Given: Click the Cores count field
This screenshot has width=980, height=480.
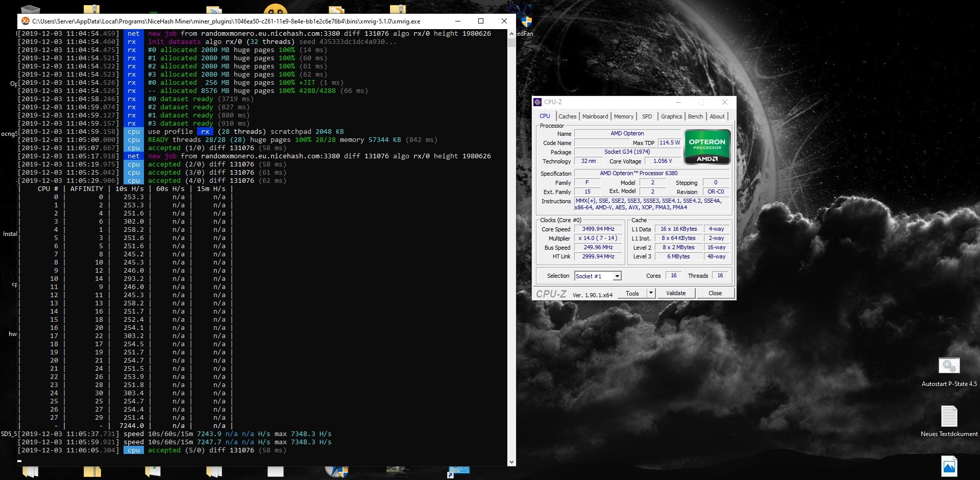Looking at the screenshot, I should pos(673,276).
